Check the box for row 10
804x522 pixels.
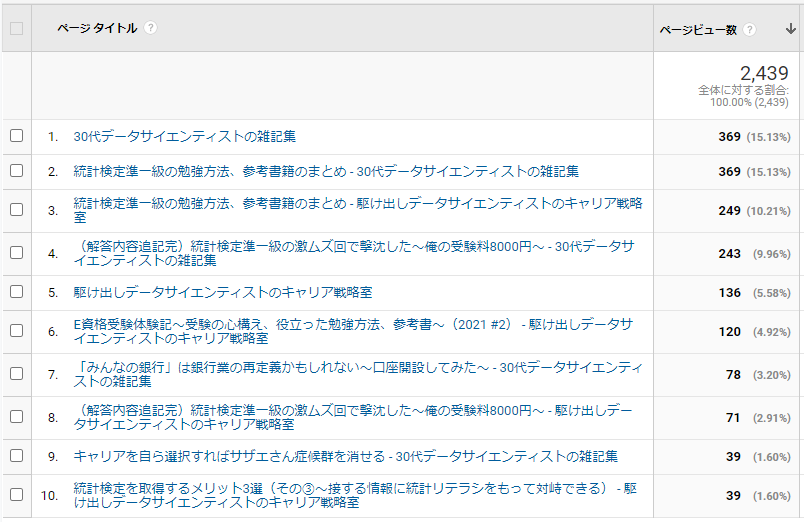pos(16,495)
